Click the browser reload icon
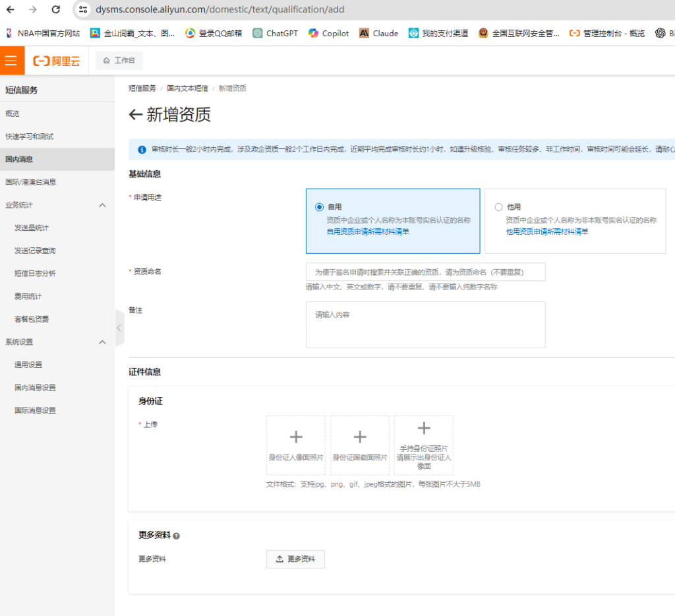Viewport: 675px width, 616px height. pos(56,10)
